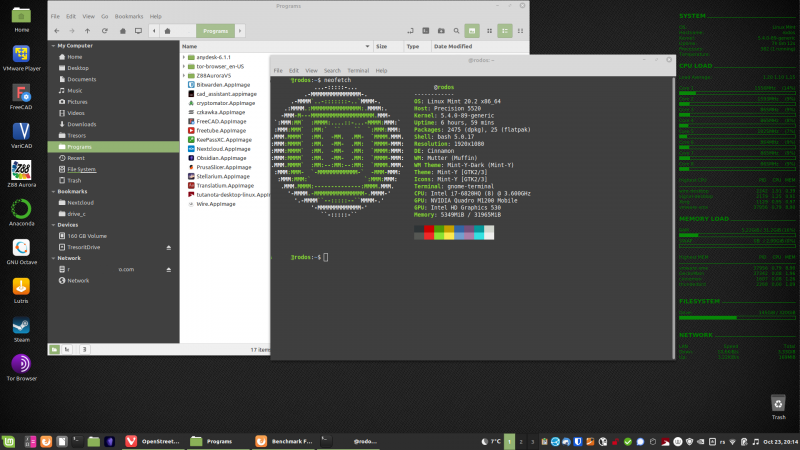Go back in the Nemo toolbar
Image resolution: width=800 pixels, height=450 pixels.
57,31
